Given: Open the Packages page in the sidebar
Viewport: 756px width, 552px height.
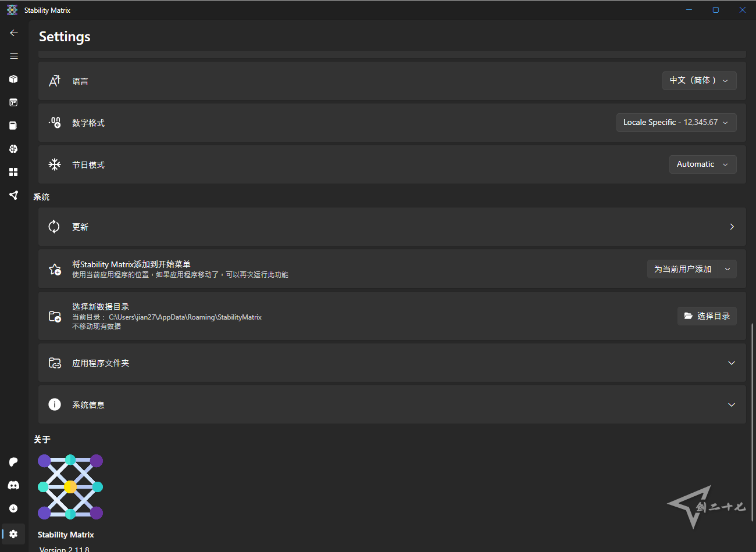Looking at the screenshot, I should (13, 79).
